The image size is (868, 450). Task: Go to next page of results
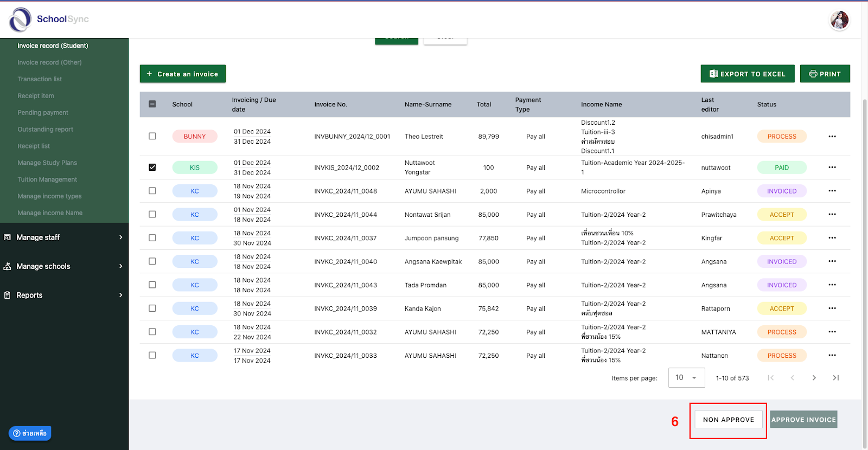pyautogui.click(x=814, y=378)
